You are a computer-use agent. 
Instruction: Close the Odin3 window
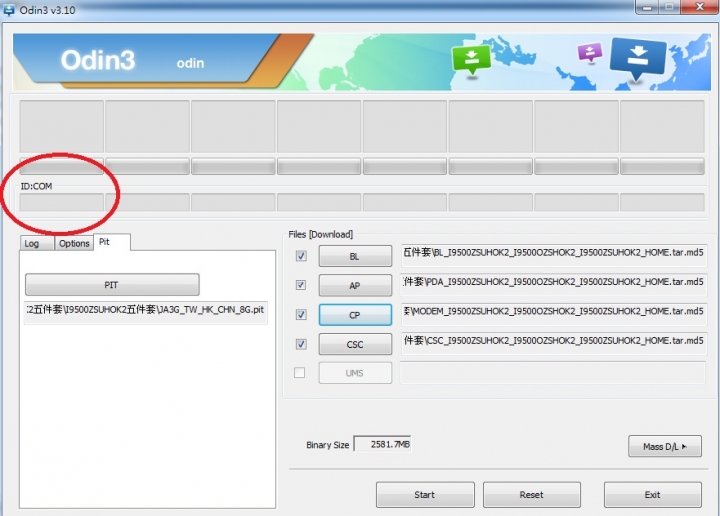[x=700, y=7]
